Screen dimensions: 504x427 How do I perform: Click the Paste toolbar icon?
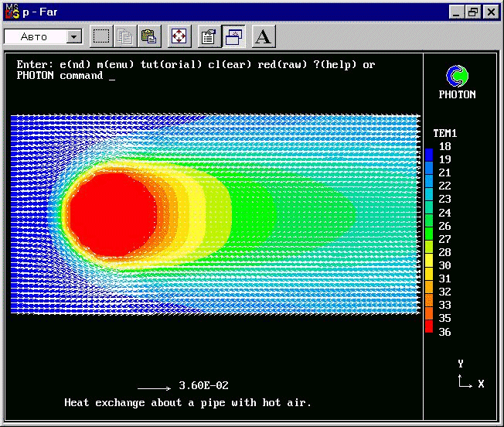[149, 36]
